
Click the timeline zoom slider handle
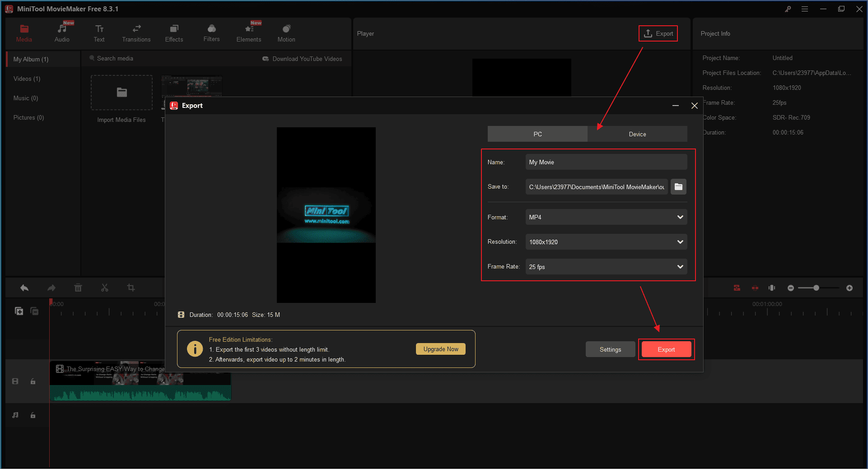pyautogui.click(x=816, y=288)
